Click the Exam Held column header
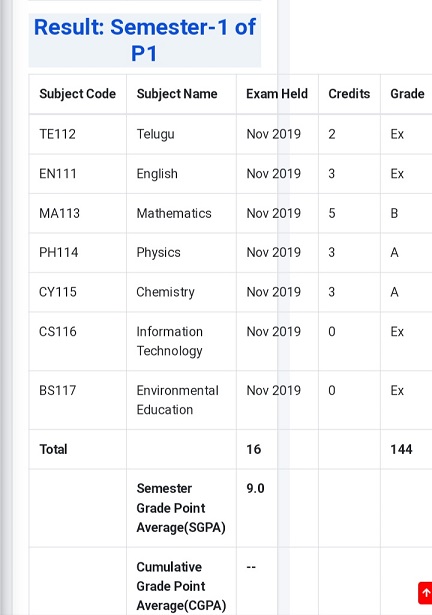Image resolution: width=432 pixels, height=615 pixels. [x=277, y=94]
